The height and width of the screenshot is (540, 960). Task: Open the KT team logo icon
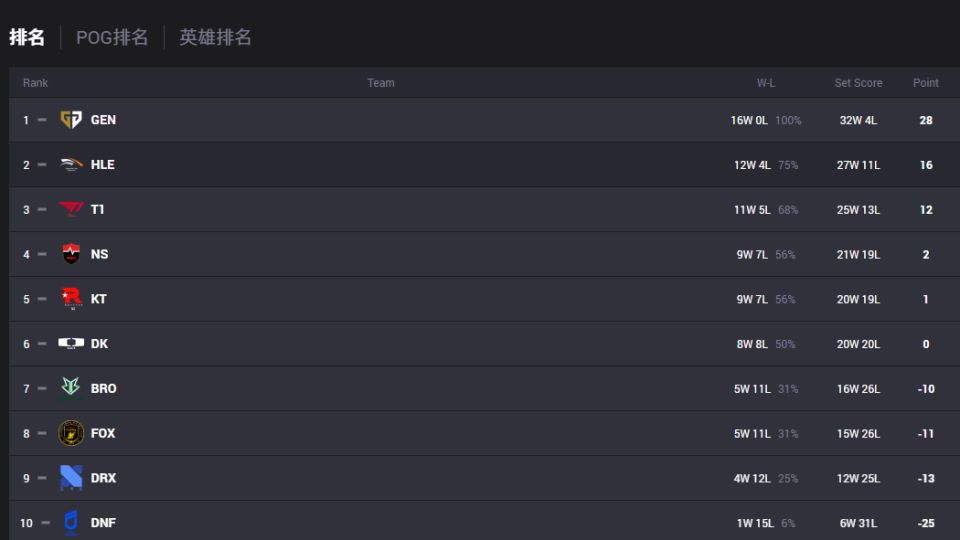point(72,299)
